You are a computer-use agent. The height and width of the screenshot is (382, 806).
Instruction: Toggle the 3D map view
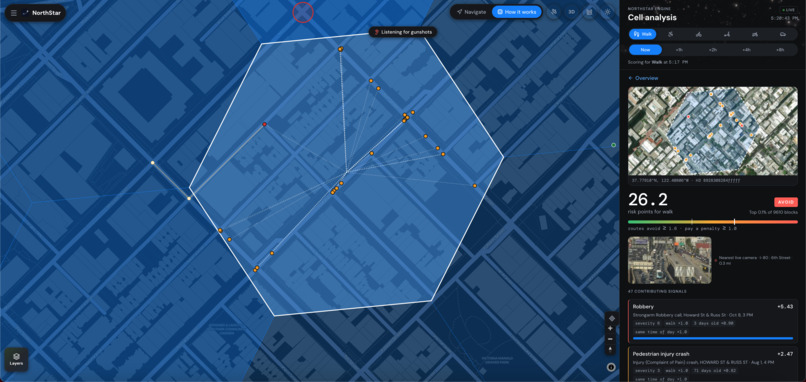click(x=571, y=12)
